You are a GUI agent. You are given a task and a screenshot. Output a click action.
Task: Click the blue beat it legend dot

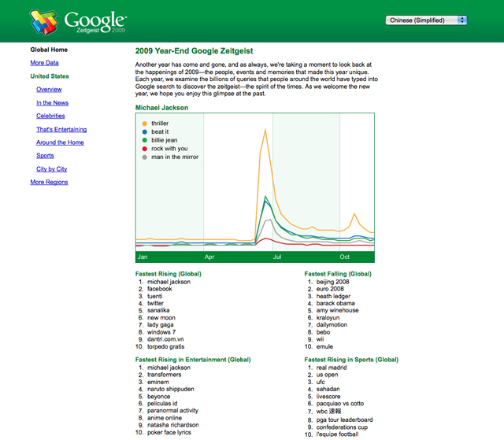[x=145, y=131]
